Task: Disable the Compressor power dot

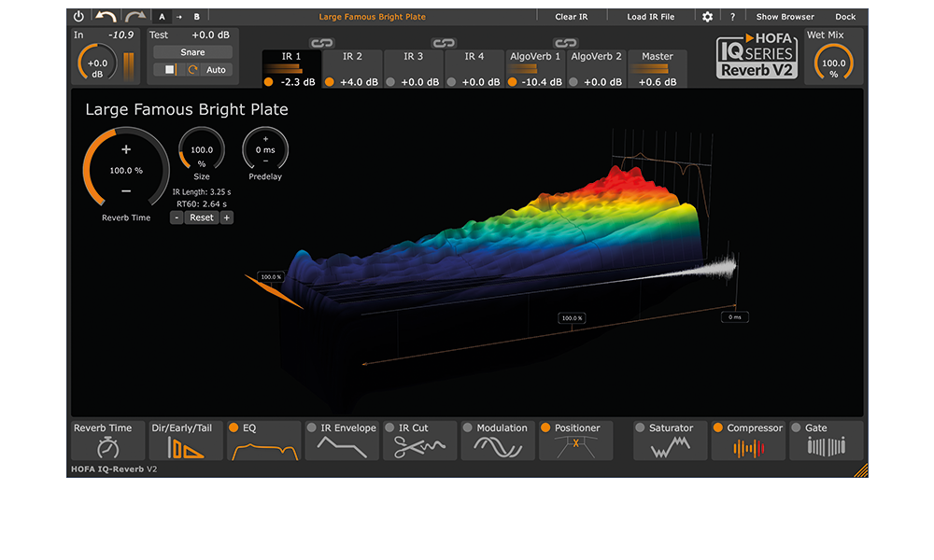Action: [717, 427]
